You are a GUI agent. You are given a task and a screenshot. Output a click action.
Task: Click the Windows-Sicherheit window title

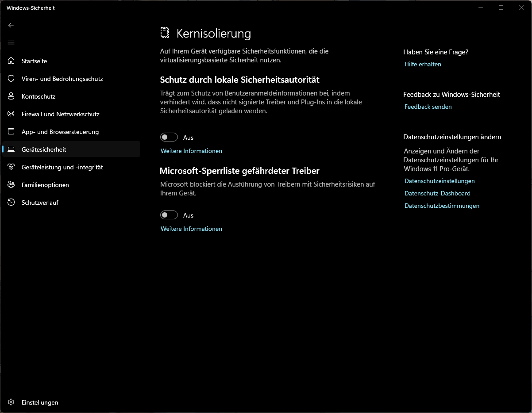31,8
